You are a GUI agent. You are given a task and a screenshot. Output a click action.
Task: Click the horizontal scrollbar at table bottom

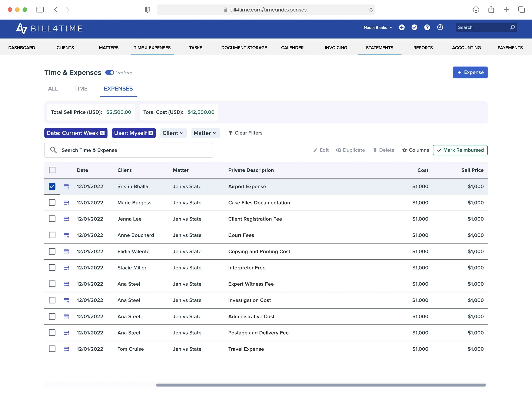(x=321, y=385)
